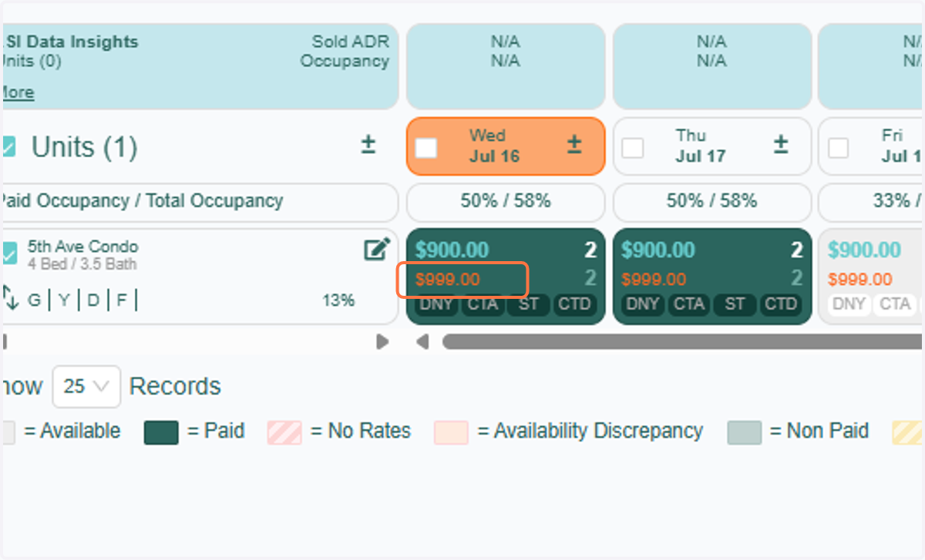This screenshot has width=925, height=560.
Task: Click the plus-minus icon on Wed Jul 16
Action: (x=574, y=145)
